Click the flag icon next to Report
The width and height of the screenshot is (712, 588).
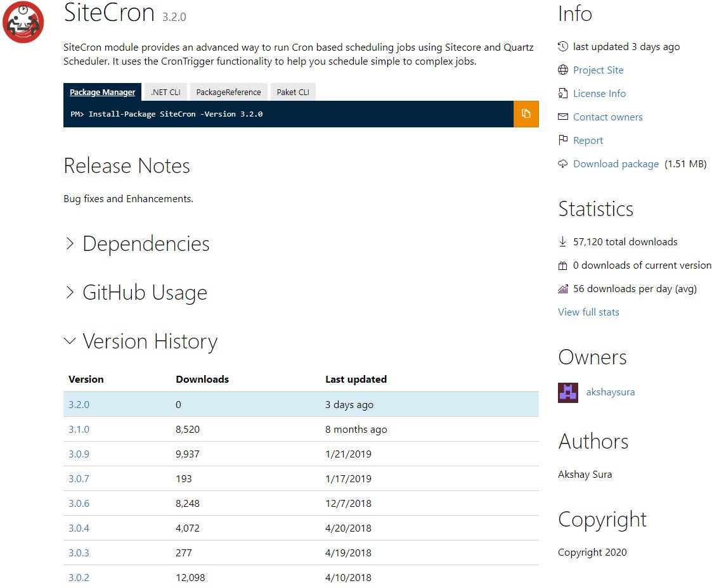click(x=562, y=141)
